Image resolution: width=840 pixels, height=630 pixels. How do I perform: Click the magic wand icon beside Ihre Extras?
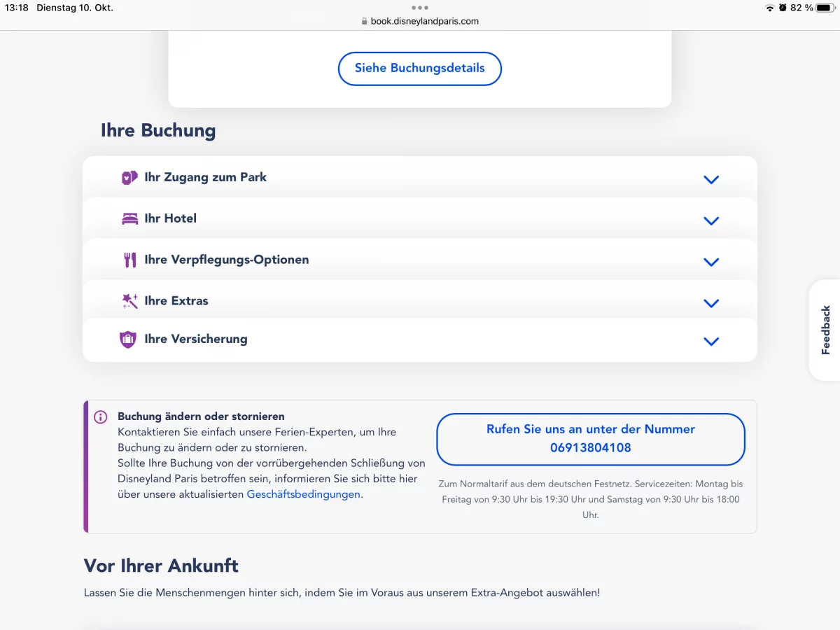point(129,301)
